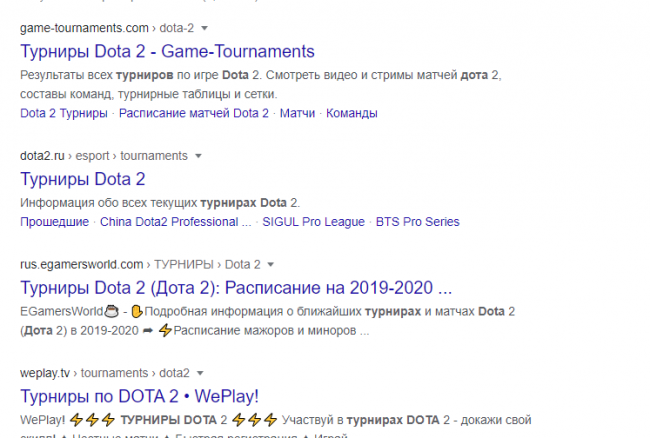650x438 pixels.
Task: Open the WePlay Турниры по DOTA 2 result
Action: pos(139,395)
